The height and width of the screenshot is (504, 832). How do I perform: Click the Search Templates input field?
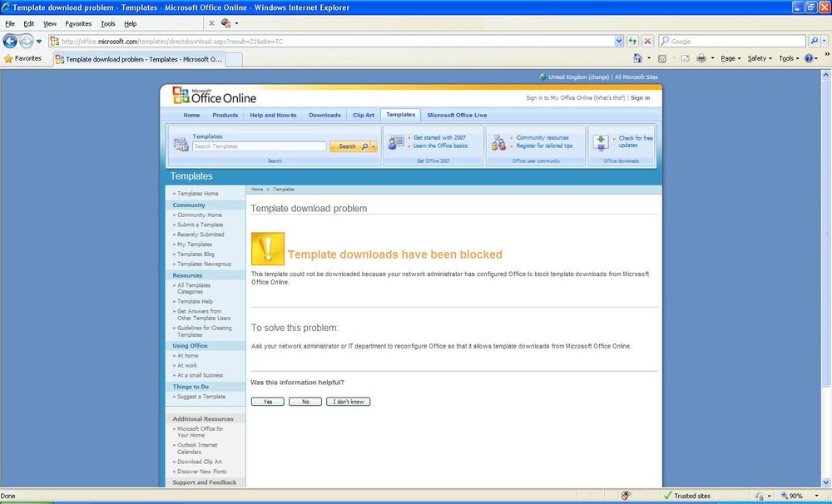tap(259, 146)
